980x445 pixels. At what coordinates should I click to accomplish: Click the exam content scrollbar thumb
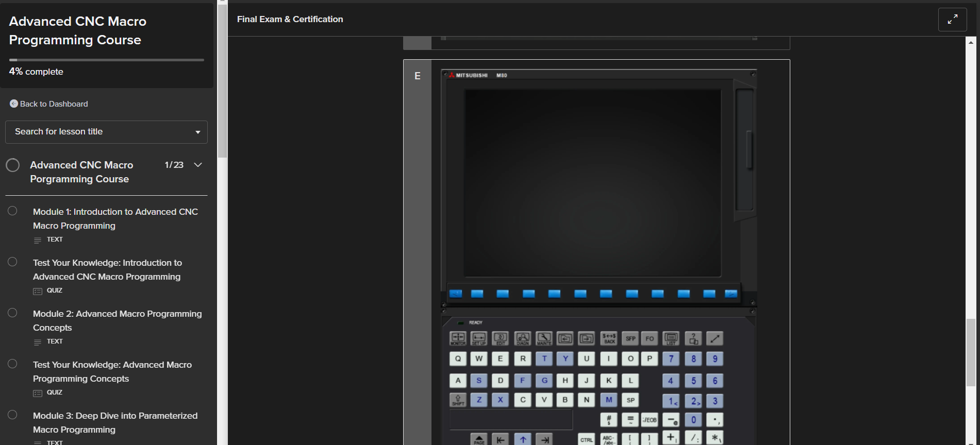(x=971, y=352)
